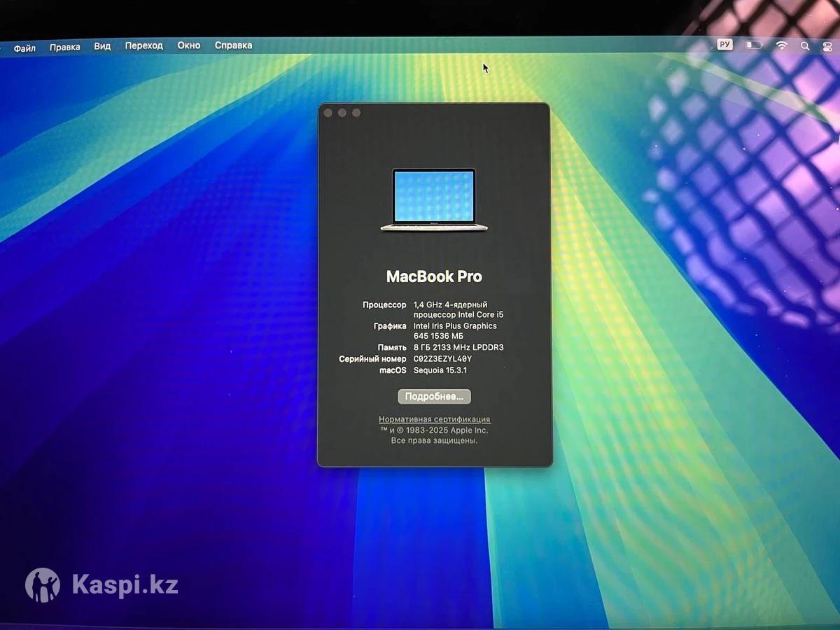Click the Kaspi.kz logo watermark

(101, 585)
